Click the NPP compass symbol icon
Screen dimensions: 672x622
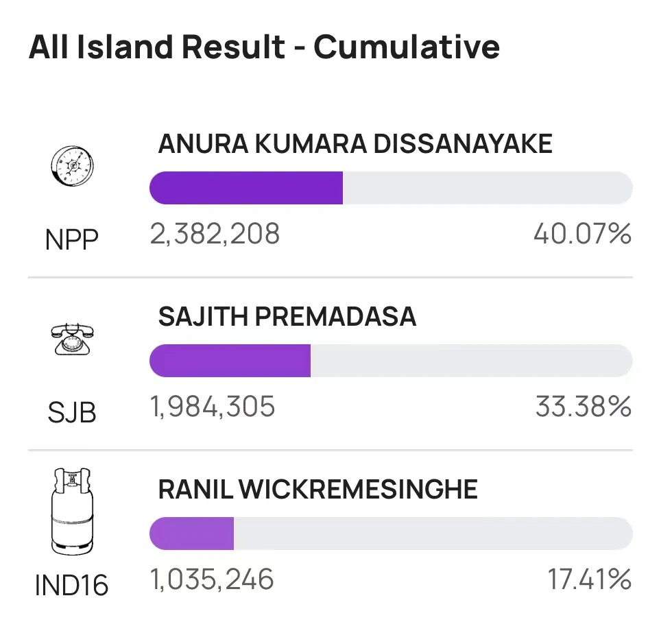tap(72, 167)
